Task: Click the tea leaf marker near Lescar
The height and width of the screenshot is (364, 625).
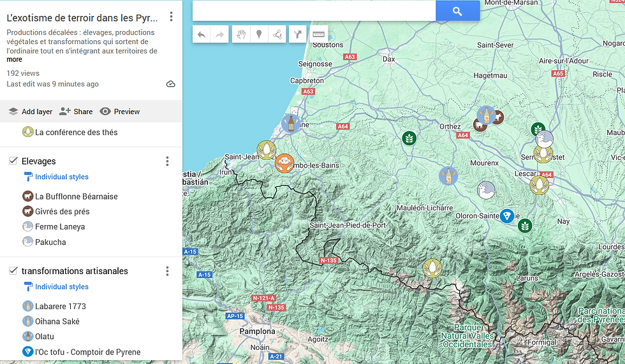Action: (x=540, y=185)
